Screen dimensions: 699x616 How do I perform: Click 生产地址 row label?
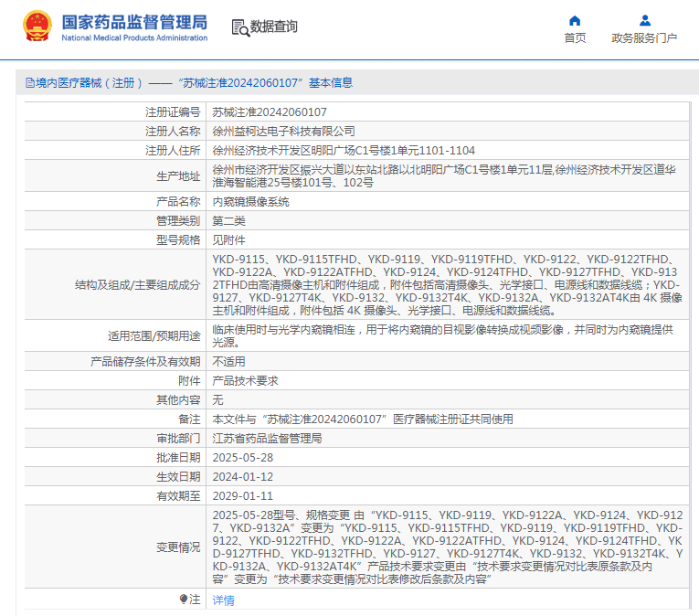[178, 176]
